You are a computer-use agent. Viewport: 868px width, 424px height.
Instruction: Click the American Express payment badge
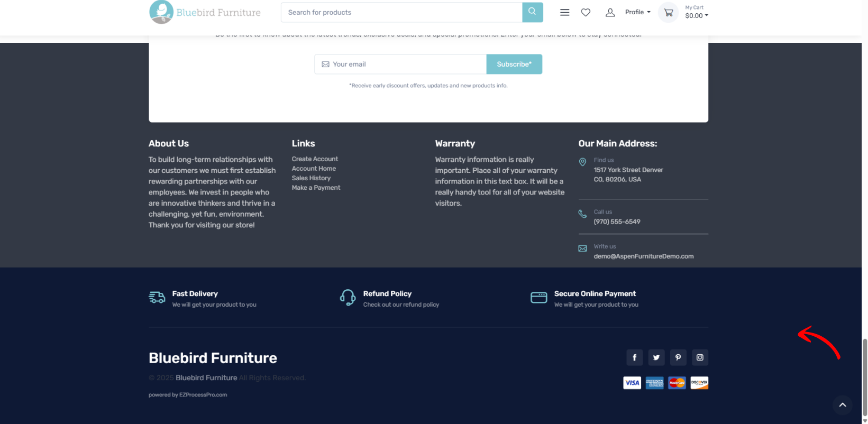655,383
